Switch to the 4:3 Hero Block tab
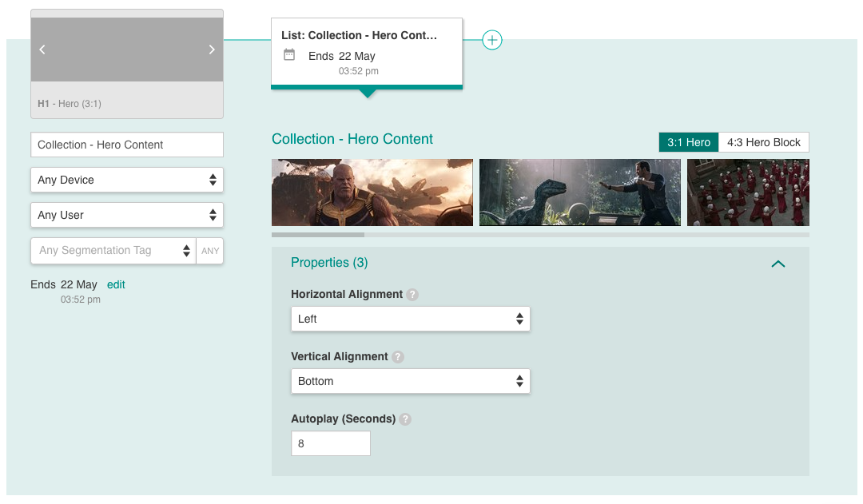Image resolution: width=863 pixels, height=504 pixels. click(x=764, y=142)
